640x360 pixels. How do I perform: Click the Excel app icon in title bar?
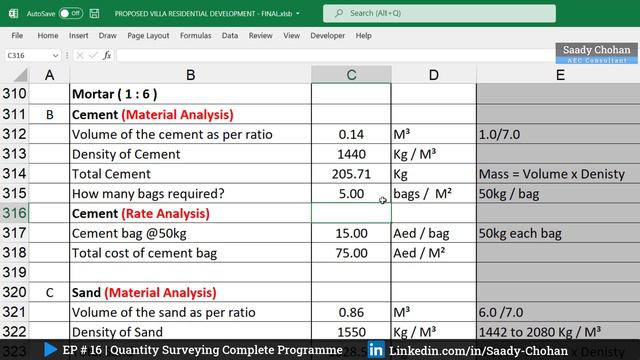pos(13,13)
